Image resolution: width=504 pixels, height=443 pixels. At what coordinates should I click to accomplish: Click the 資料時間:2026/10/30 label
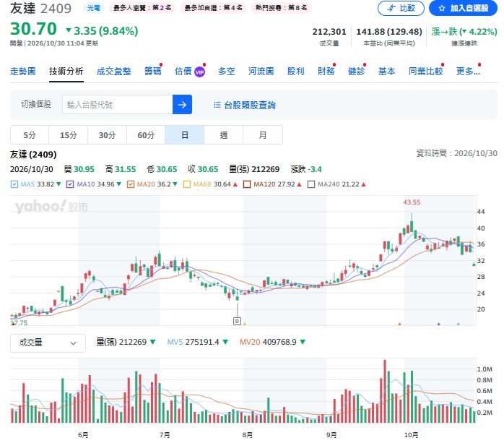pyautogui.click(x=457, y=153)
